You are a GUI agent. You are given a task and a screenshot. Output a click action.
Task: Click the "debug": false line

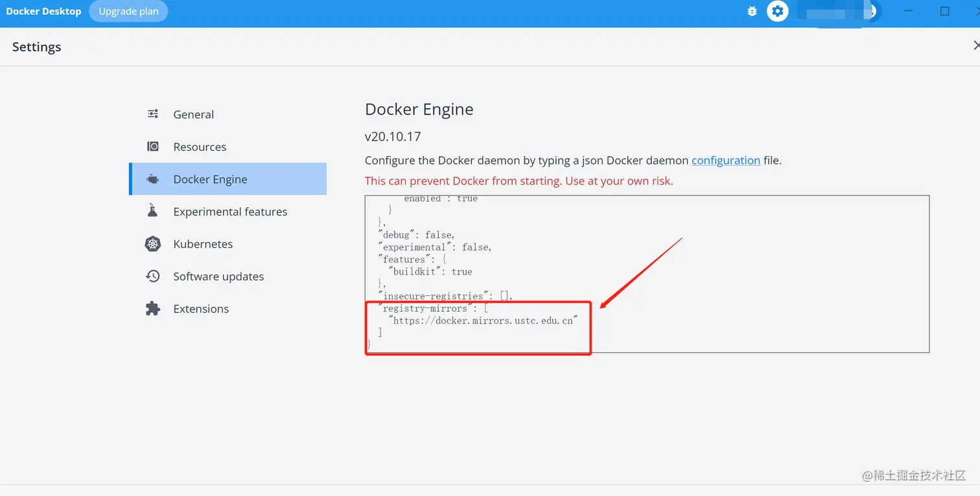click(x=417, y=234)
